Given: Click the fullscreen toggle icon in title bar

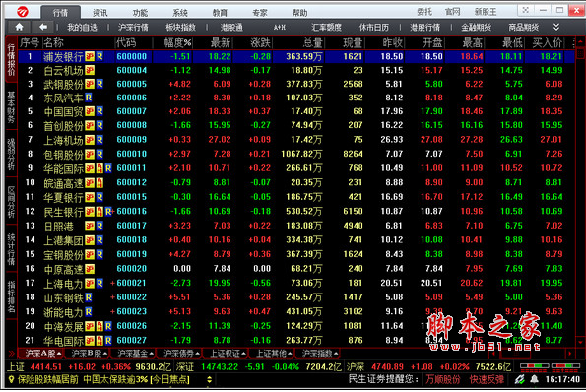Looking at the screenshot, I should click(x=526, y=10).
